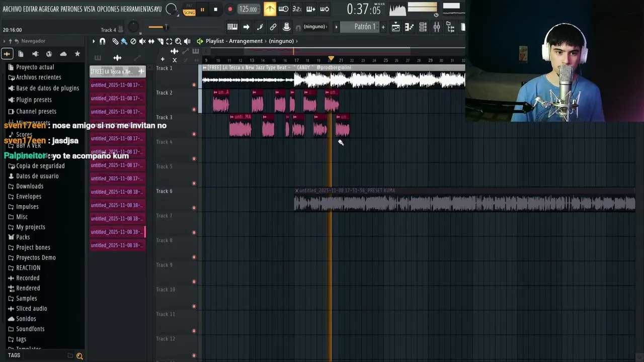
Task: Select the Delete tool in playlist toolbar
Action: coord(133,41)
